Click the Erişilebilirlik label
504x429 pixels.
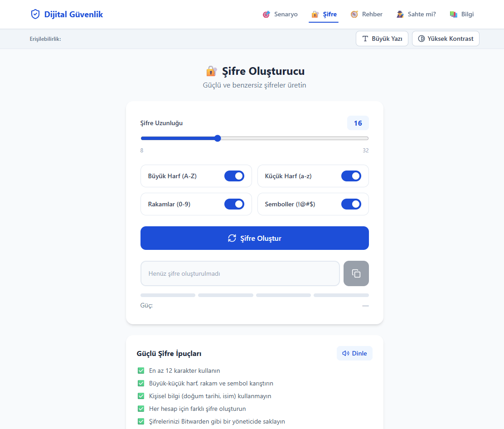[x=45, y=39]
